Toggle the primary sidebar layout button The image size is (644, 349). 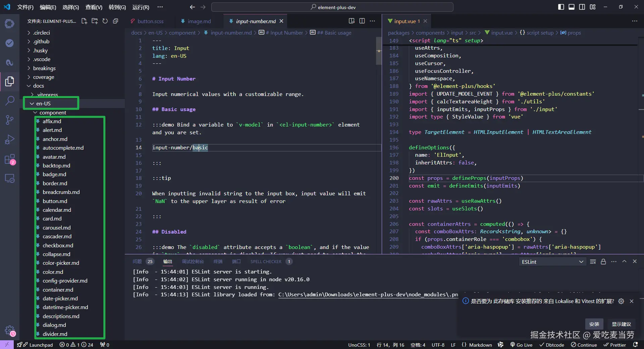coord(561,7)
